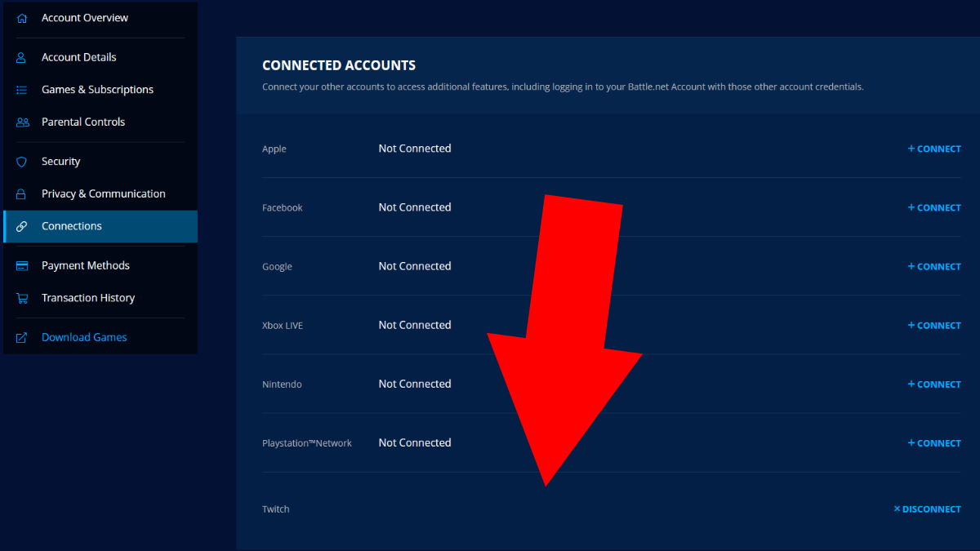980x551 pixels.
Task: Disconnect the Twitch account
Action: point(928,509)
